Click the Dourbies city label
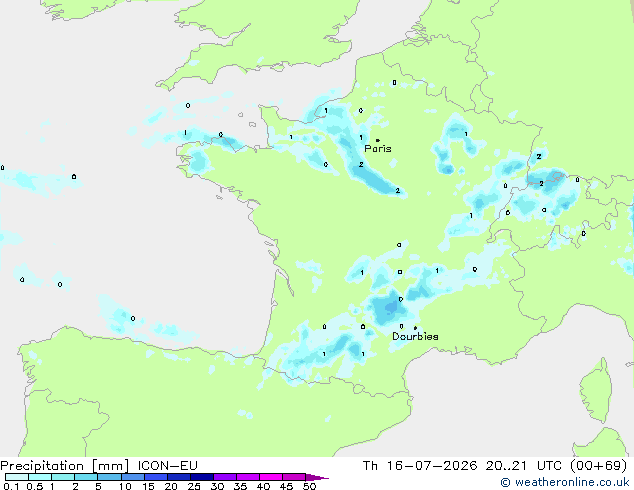The image size is (634, 490). pos(415,336)
